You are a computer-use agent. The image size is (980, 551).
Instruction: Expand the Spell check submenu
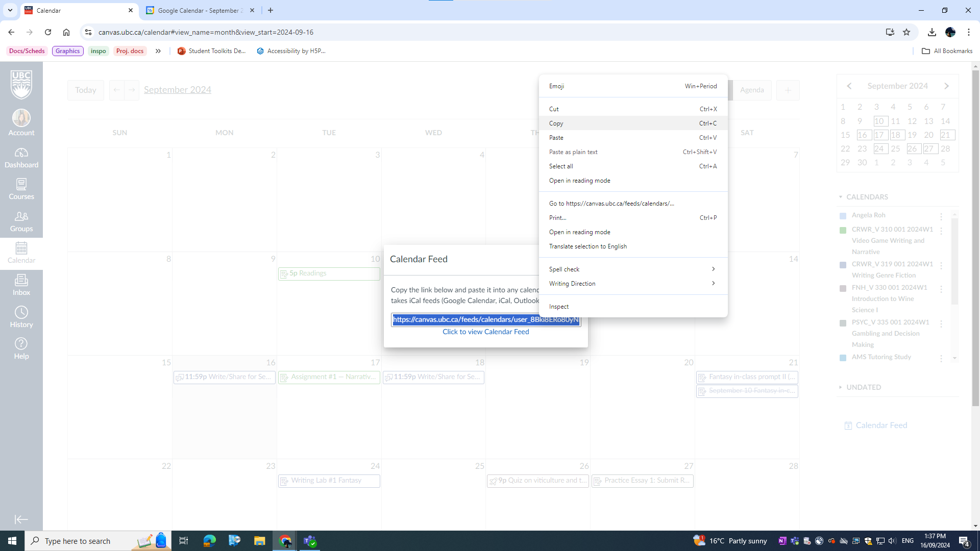click(x=632, y=269)
